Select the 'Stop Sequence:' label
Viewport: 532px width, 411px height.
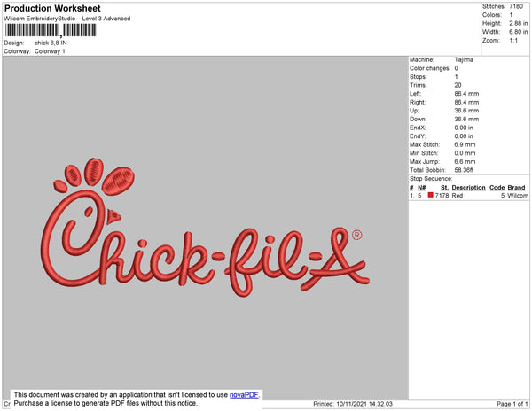coord(431,179)
